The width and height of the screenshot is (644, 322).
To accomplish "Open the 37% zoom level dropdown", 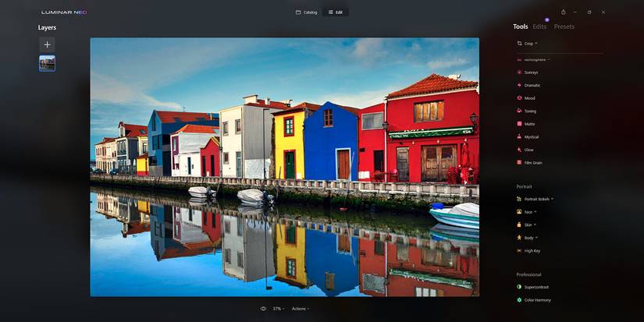I will pos(279,309).
